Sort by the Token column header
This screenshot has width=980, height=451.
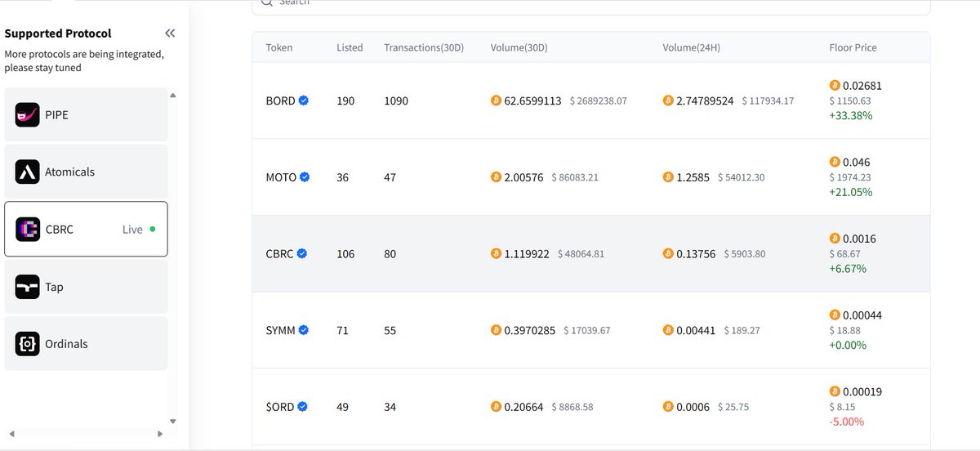[x=279, y=47]
